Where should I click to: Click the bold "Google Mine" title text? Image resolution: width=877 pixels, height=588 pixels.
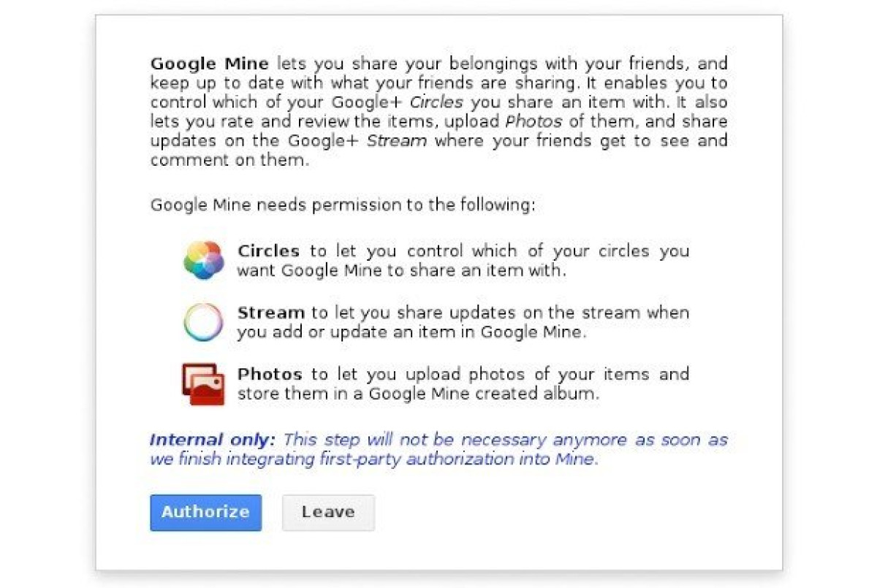[210, 63]
